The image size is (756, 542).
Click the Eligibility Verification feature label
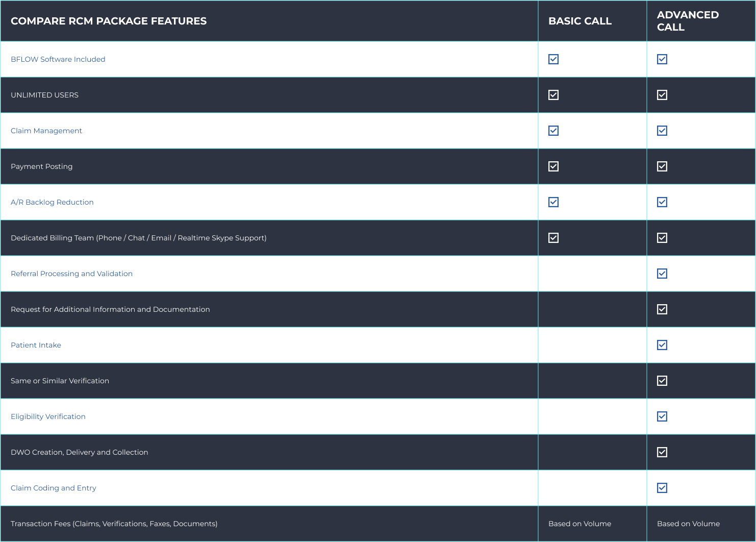(x=48, y=416)
